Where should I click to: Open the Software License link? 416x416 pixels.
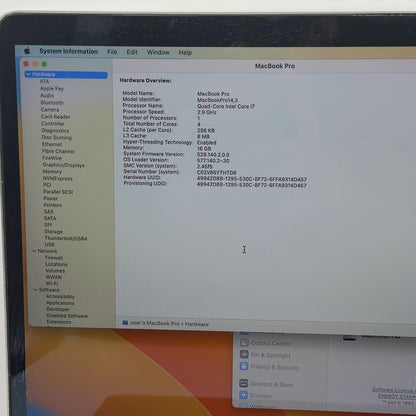point(394,390)
